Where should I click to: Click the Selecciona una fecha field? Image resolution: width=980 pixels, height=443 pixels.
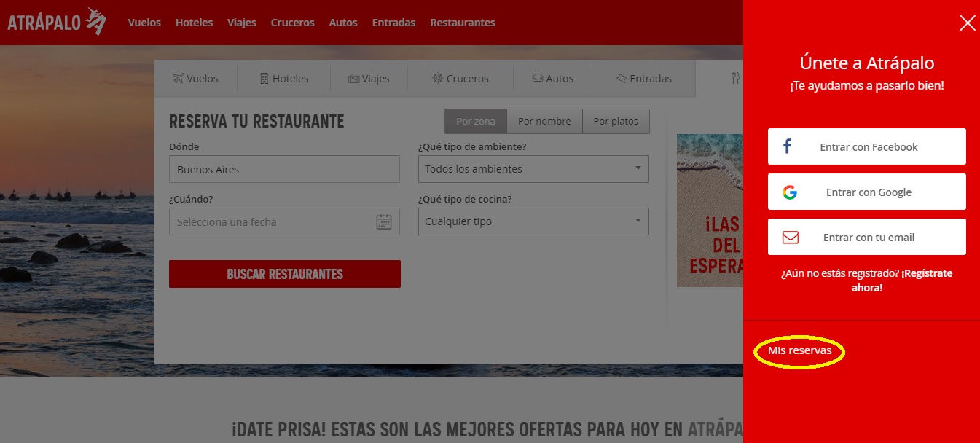click(284, 221)
